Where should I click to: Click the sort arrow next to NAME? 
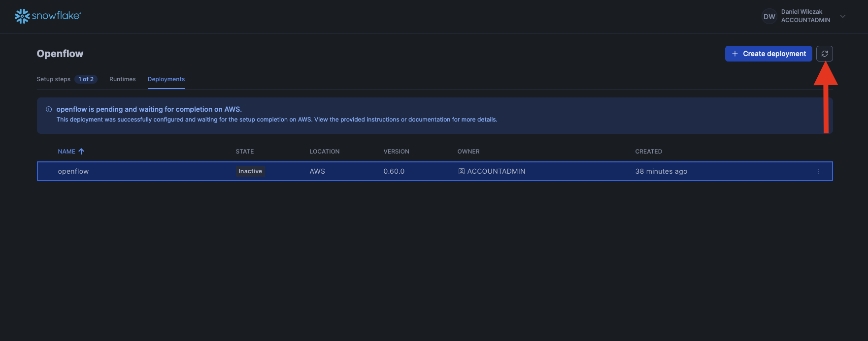coord(81,152)
